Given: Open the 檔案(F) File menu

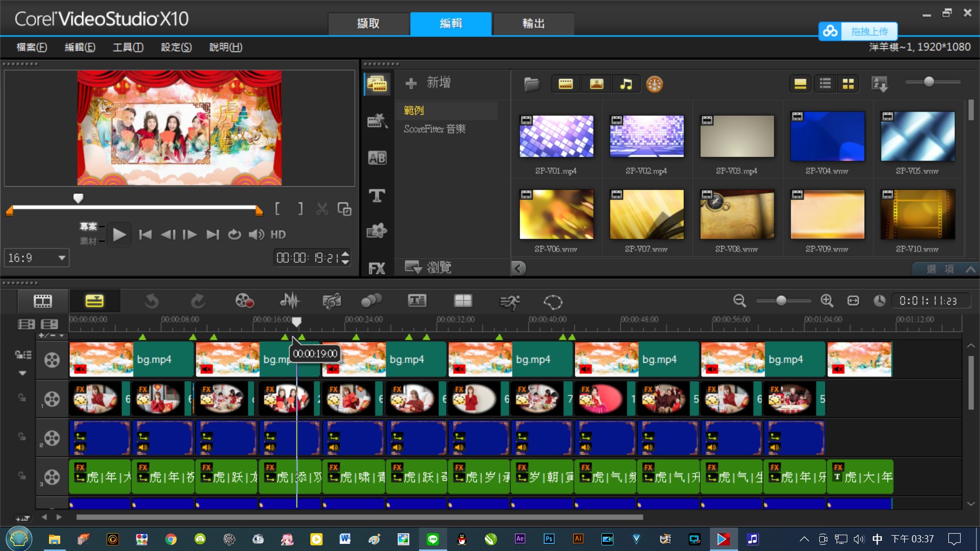Looking at the screenshot, I should (32, 47).
